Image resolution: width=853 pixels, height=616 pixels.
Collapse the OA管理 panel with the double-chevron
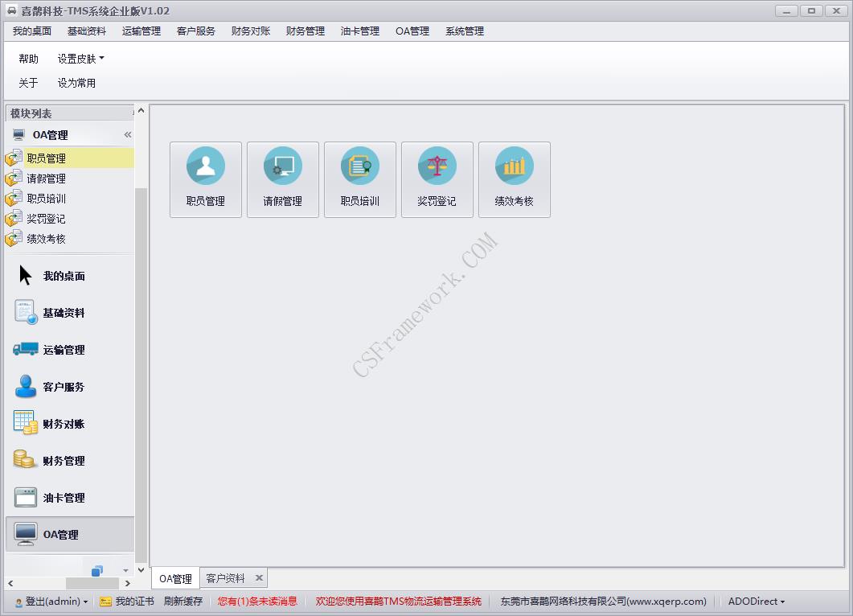[126, 134]
